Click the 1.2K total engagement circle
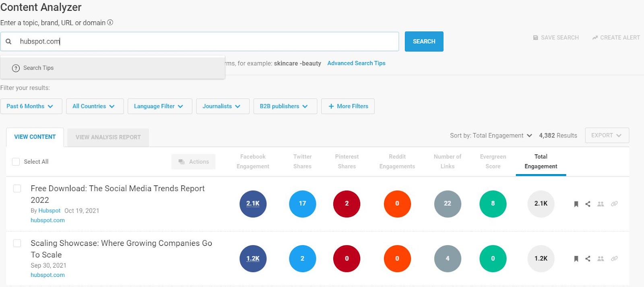644x287 pixels. coord(541,258)
